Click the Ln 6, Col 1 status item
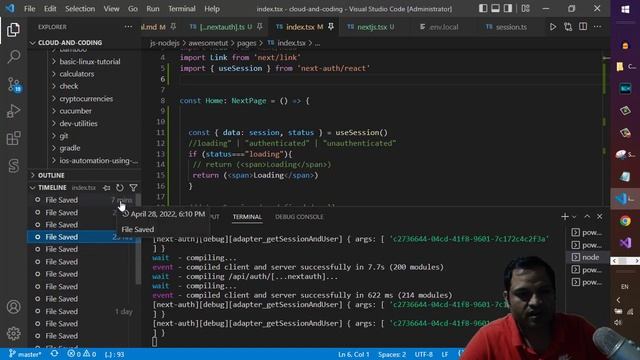 pos(353,354)
